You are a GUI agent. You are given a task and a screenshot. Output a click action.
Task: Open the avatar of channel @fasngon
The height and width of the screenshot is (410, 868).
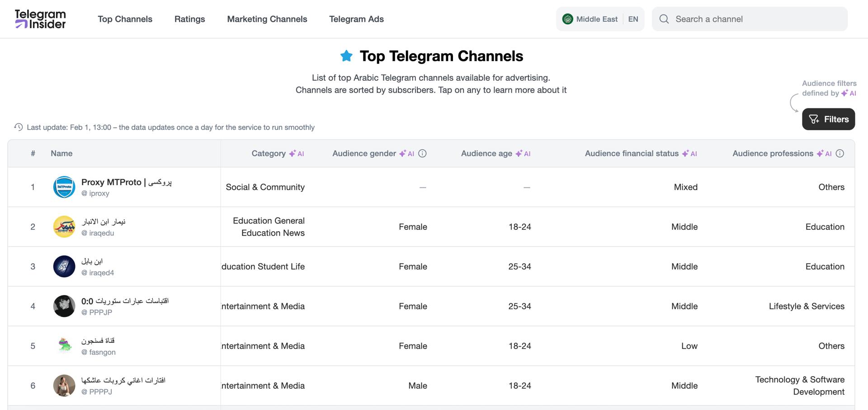(64, 346)
